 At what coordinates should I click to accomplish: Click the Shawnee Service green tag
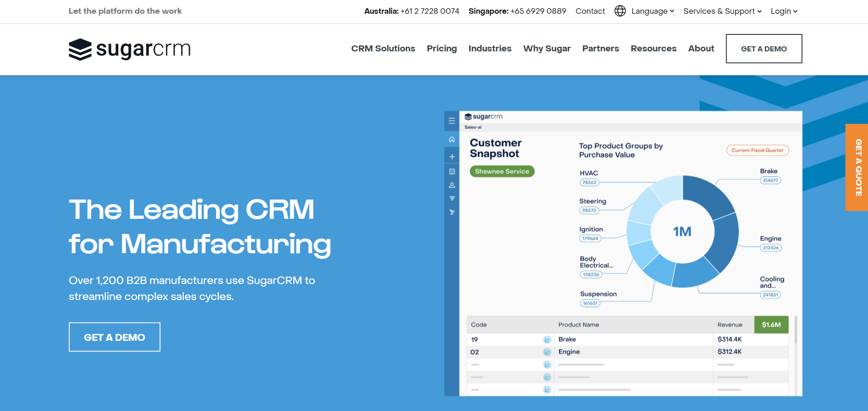point(502,172)
